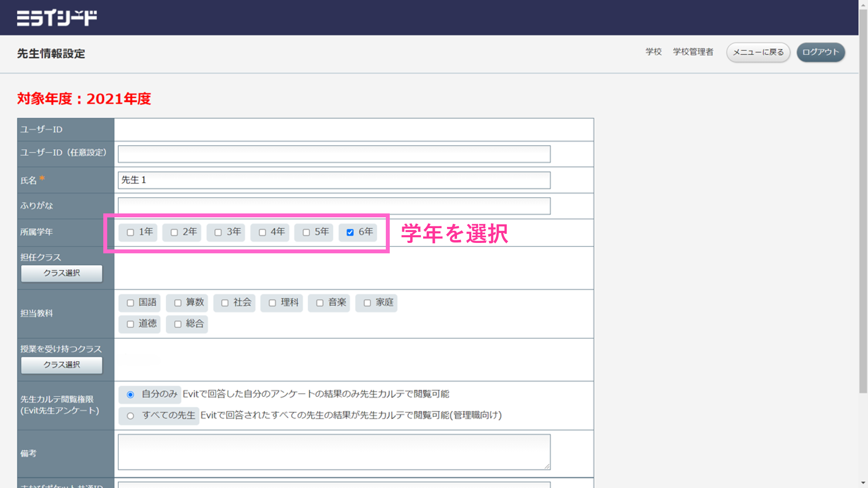Image resolution: width=868 pixels, height=488 pixels.
Task: Select the 自分のみ radio option
Action: coord(130,394)
